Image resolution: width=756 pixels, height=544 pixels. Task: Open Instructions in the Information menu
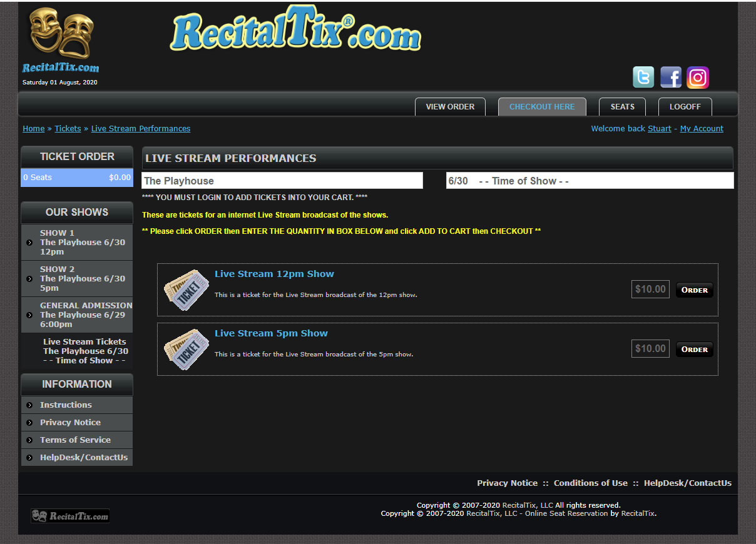pyautogui.click(x=77, y=405)
